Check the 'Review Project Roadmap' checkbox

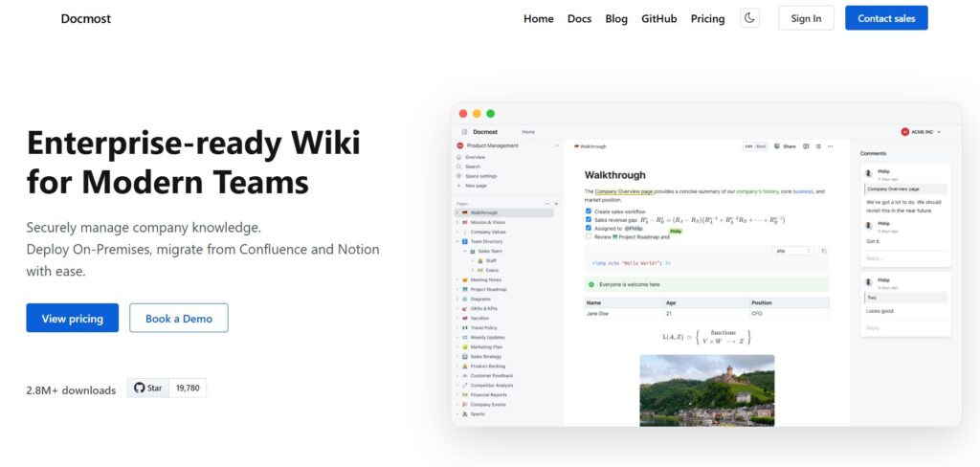click(x=589, y=236)
